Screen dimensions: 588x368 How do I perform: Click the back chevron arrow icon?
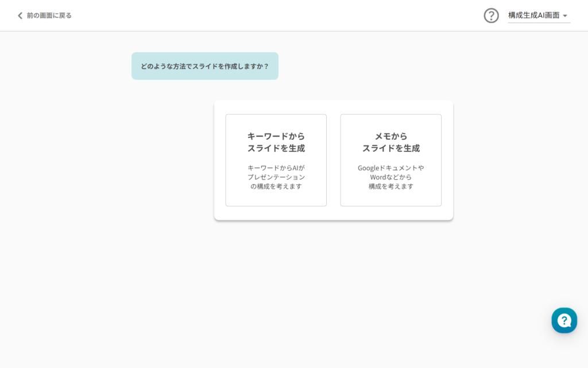click(x=20, y=16)
